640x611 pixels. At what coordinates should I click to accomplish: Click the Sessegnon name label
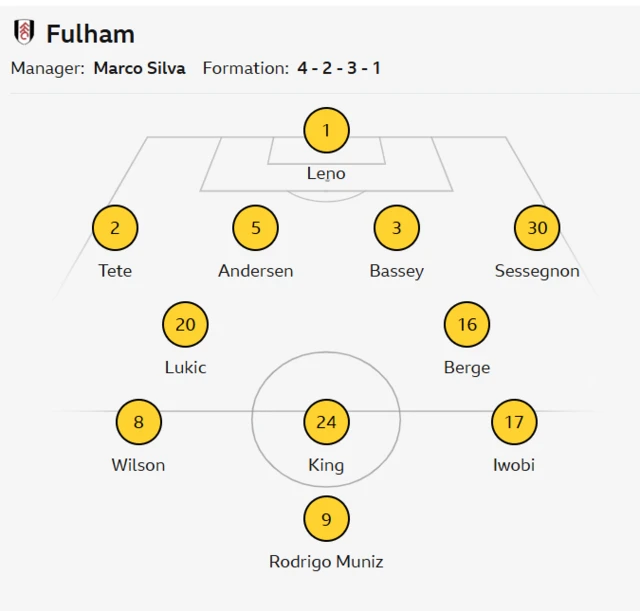point(537,270)
